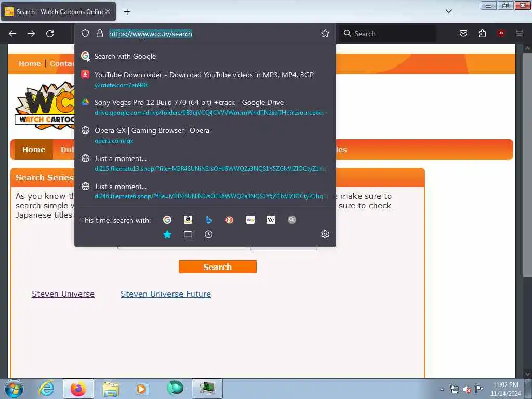Click the orange Search button
The width and height of the screenshot is (532, 399).
(218, 267)
